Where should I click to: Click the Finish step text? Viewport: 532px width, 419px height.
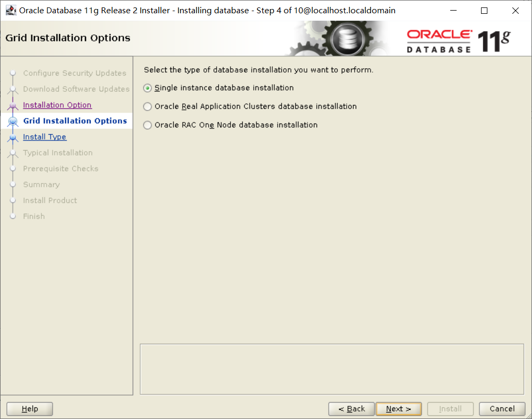pos(34,216)
